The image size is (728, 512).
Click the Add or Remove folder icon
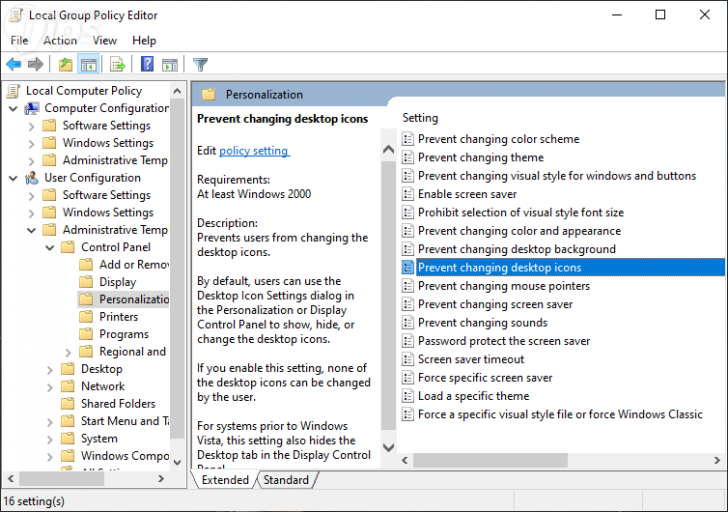(x=86, y=265)
